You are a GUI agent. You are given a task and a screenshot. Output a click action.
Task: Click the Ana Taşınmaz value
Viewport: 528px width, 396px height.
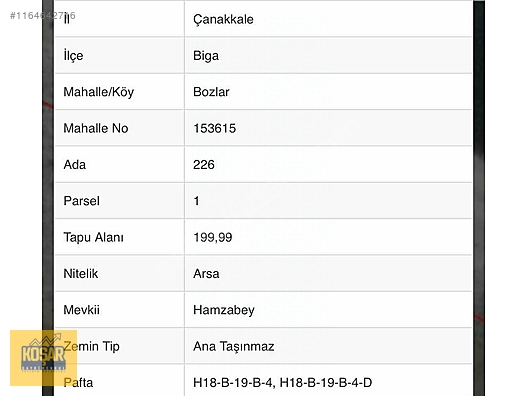pyautogui.click(x=234, y=346)
